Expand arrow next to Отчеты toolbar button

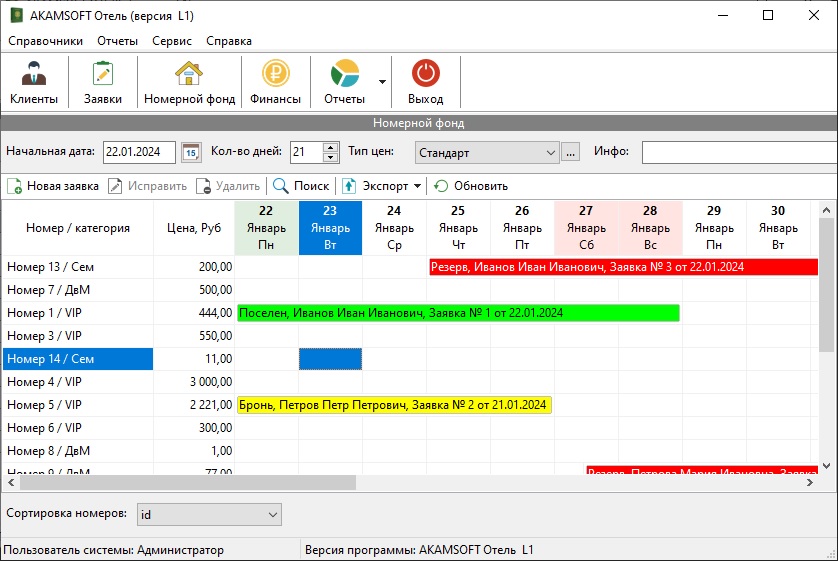click(x=382, y=82)
